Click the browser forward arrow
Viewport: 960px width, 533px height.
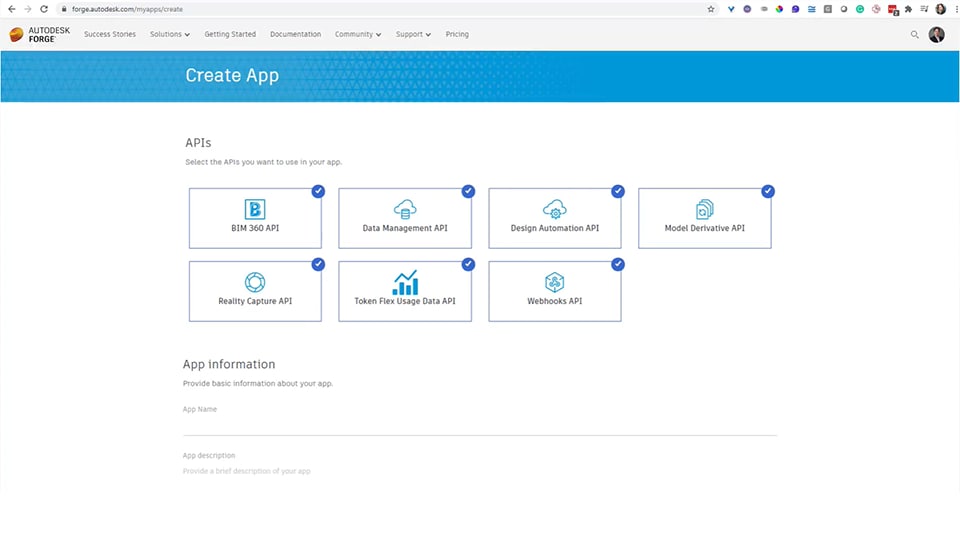28,9
